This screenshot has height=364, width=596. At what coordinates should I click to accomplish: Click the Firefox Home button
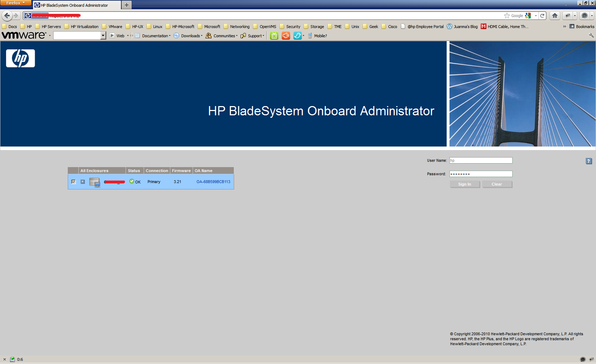tap(555, 16)
